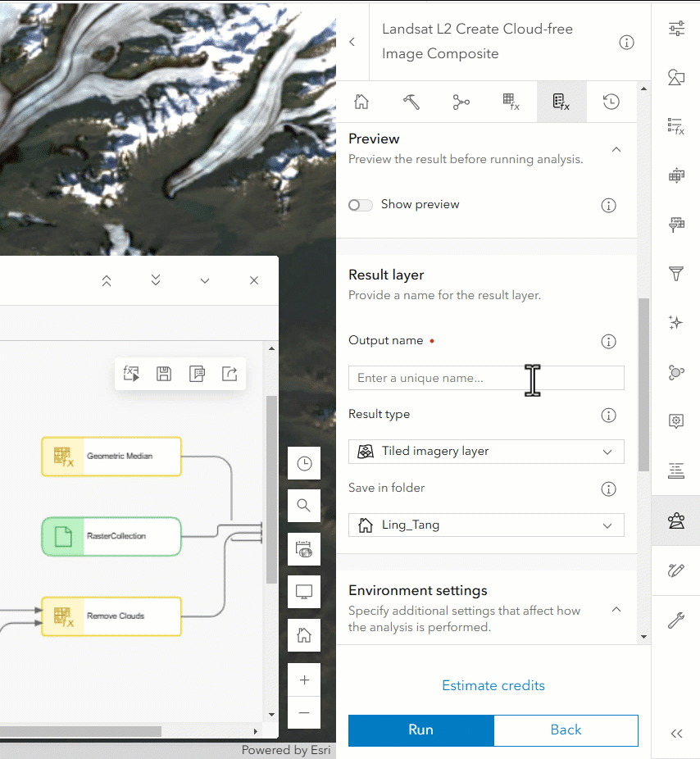The width and height of the screenshot is (700, 759).
Task: Collapse all with the double-down chevrons
Action: (x=156, y=280)
